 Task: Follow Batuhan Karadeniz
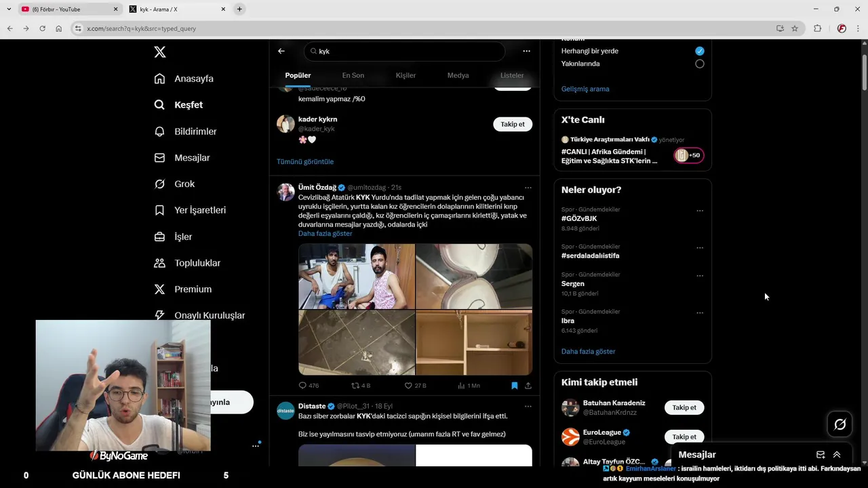tap(684, 407)
